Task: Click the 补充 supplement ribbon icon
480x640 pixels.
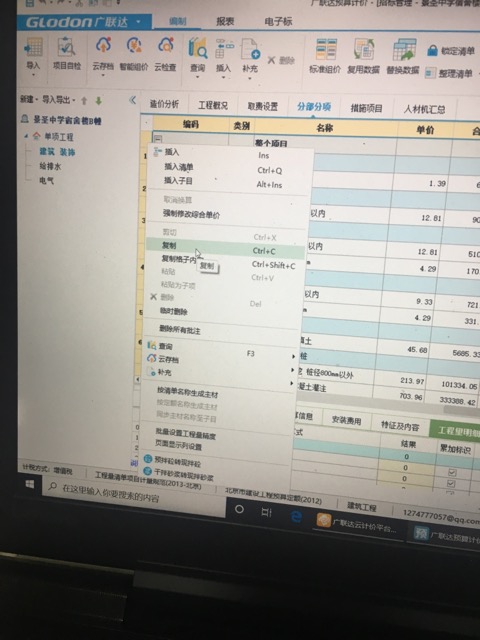Action: 250,49
